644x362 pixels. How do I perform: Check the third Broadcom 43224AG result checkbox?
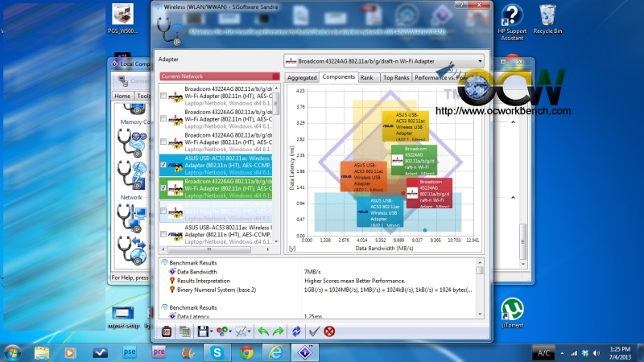pyautogui.click(x=163, y=142)
